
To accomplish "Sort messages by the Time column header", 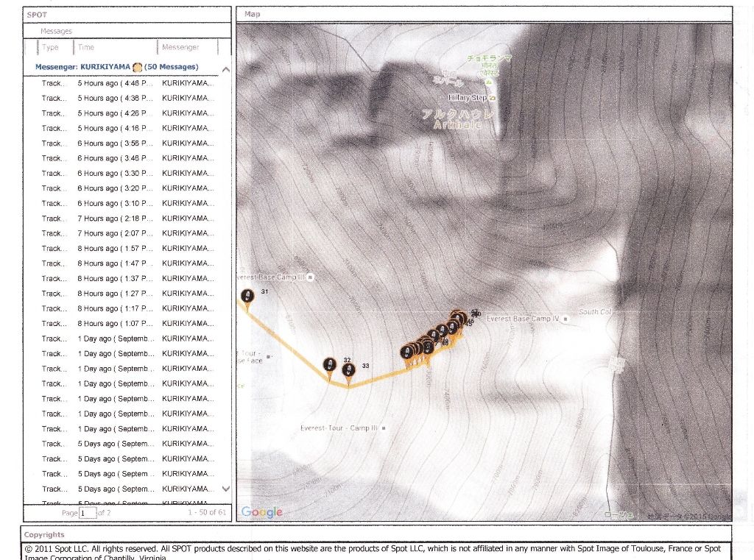I will pos(86,47).
